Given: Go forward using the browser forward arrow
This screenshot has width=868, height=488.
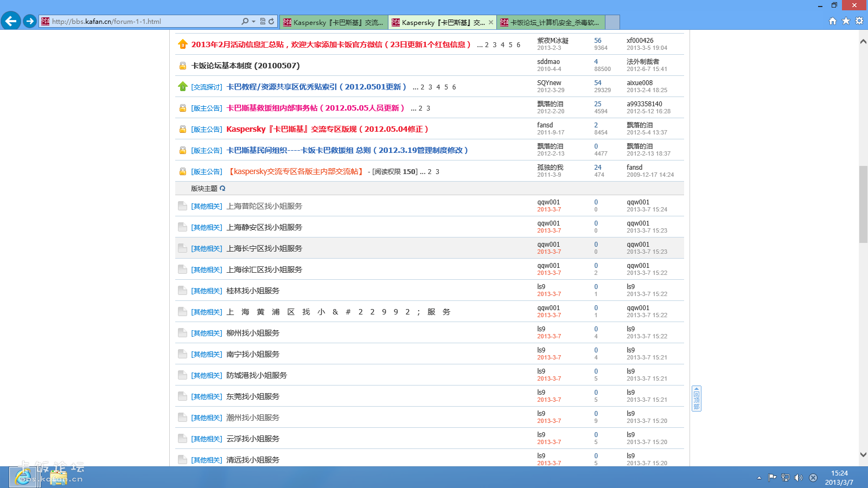Looking at the screenshot, I should pos(30,21).
